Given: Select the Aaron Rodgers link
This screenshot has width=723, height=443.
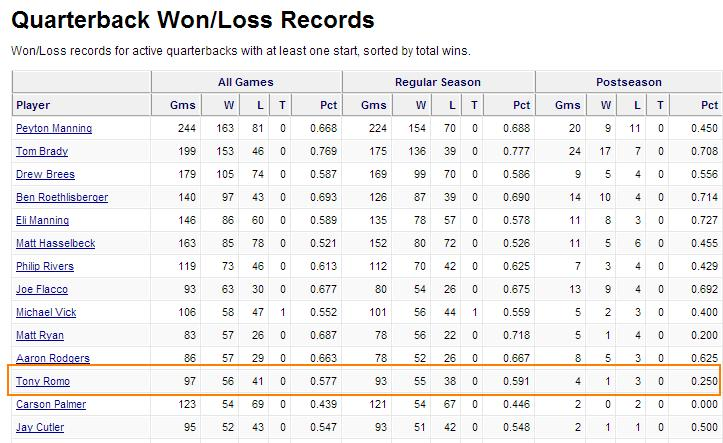Looking at the screenshot, I should pyautogui.click(x=53, y=358).
